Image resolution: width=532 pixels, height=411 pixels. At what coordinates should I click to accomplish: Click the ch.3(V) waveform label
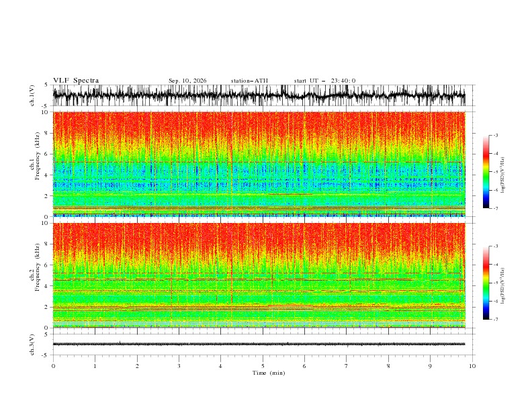pyautogui.click(x=32, y=345)
